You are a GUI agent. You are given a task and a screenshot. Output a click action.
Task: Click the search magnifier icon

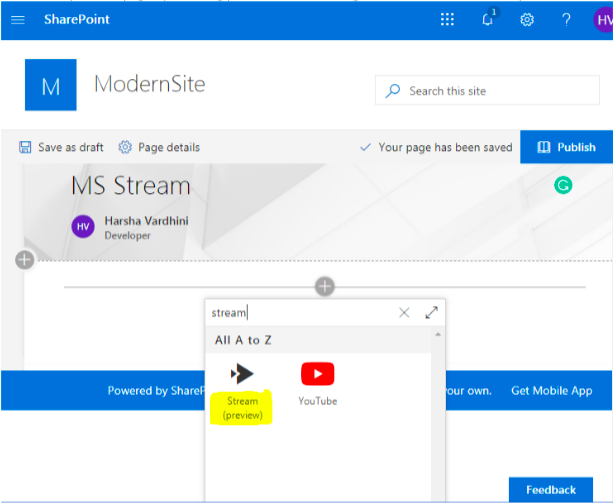pos(393,91)
